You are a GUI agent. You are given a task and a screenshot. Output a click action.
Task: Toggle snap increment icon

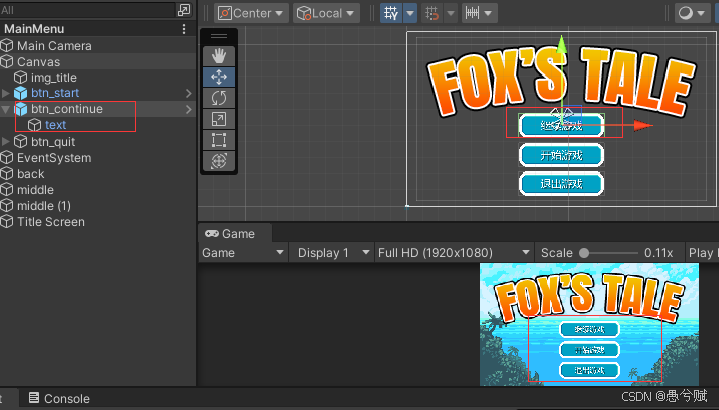tap(432, 13)
